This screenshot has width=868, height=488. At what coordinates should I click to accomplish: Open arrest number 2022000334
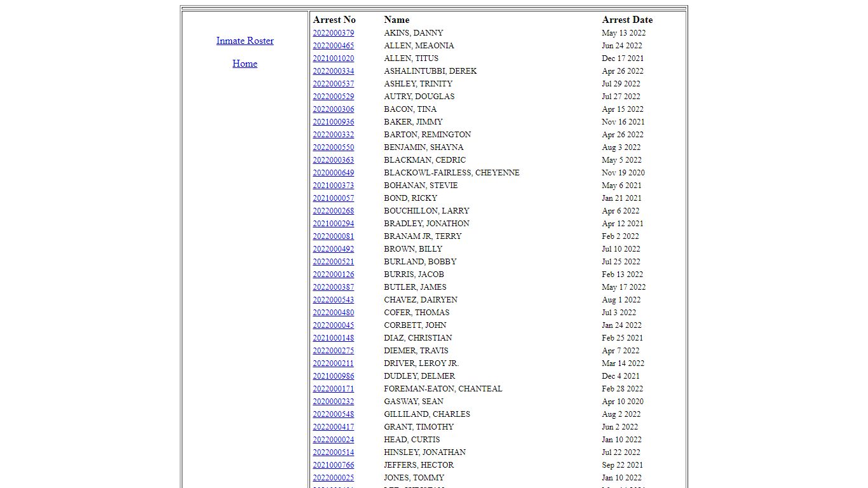click(x=333, y=71)
